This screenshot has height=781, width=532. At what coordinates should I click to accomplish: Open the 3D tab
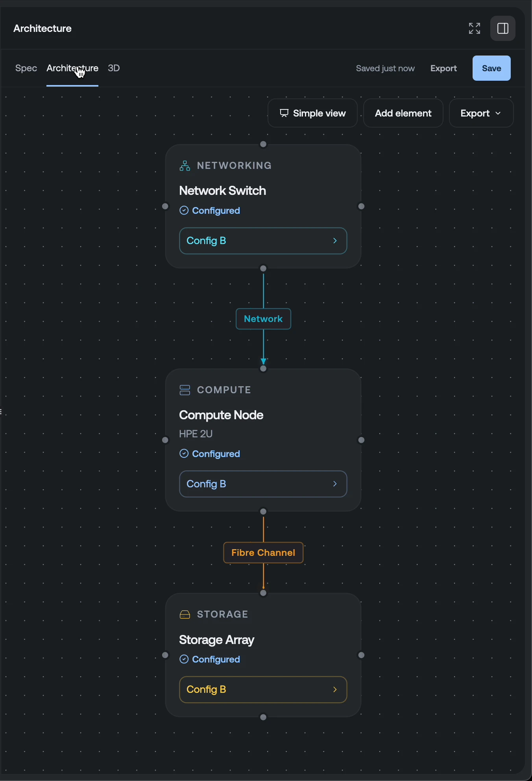[114, 68]
